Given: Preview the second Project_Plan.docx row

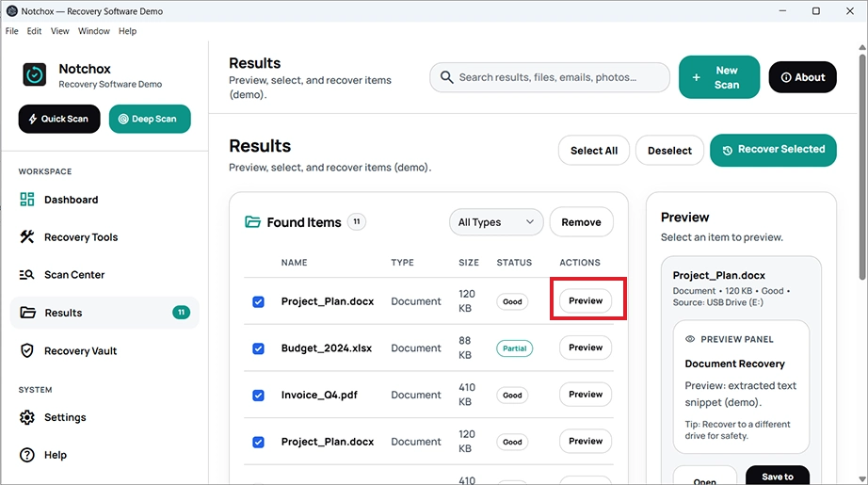Looking at the screenshot, I should pos(586,442).
